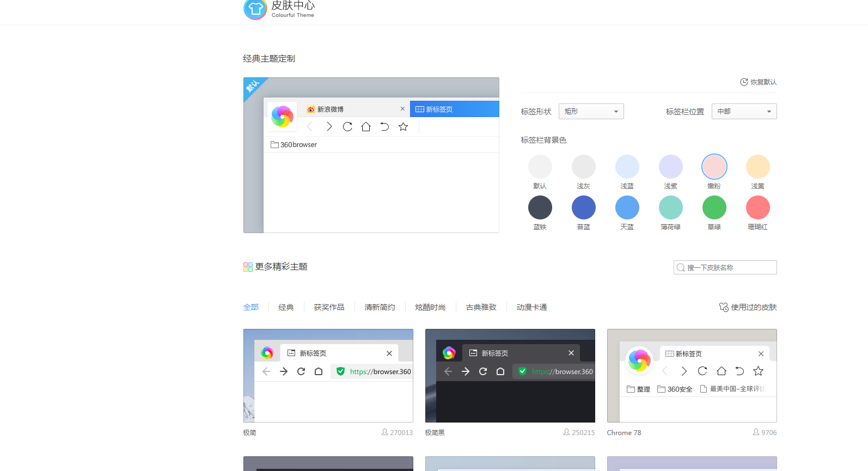The image size is (868, 471).
Task: Click the refresh icon in 极简黑 thumbnail
Action: [483, 371]
